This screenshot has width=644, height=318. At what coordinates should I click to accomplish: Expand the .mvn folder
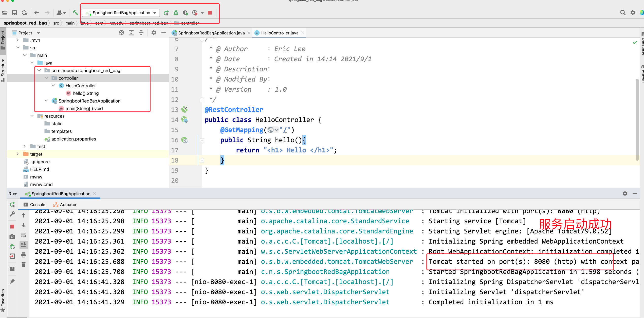pos(17,40)
